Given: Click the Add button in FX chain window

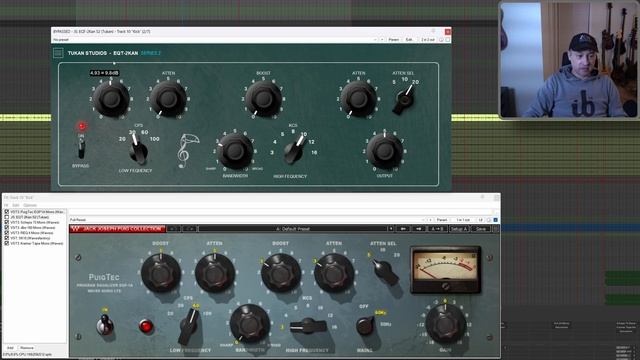Looking at the screenshot, I should coord(10,348).
